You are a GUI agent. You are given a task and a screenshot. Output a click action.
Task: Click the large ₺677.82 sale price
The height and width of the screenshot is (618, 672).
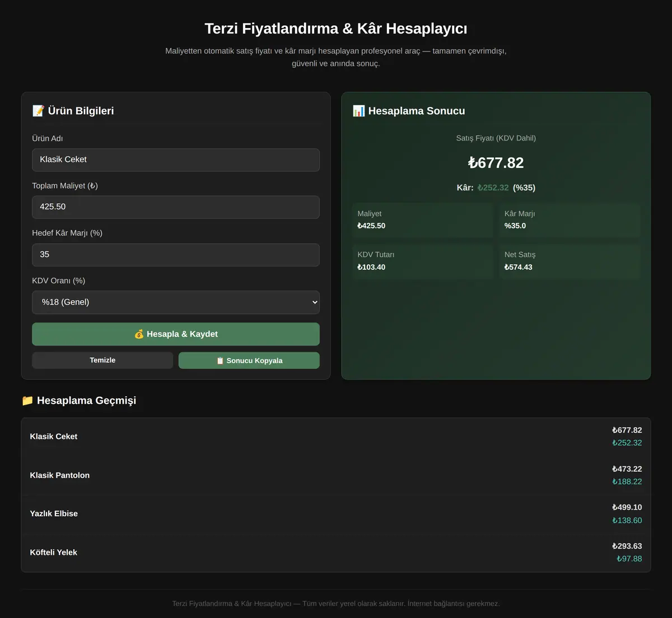point(496,163)
